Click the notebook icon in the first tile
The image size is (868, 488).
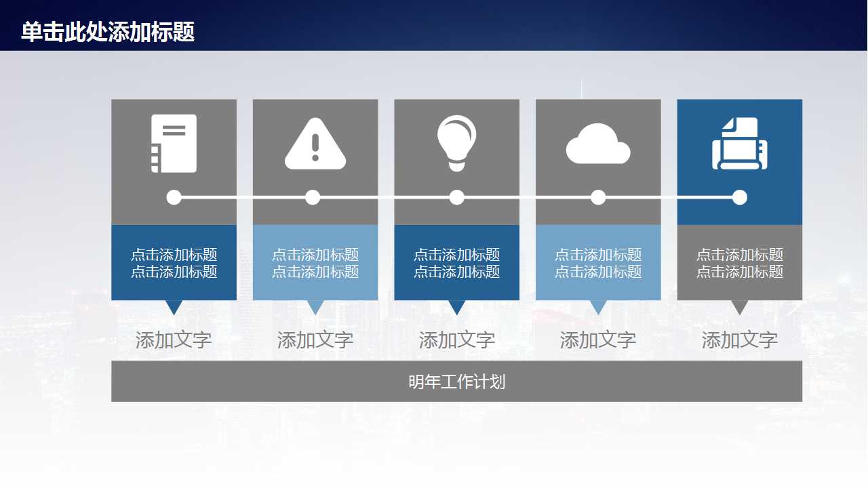point(174,143)
